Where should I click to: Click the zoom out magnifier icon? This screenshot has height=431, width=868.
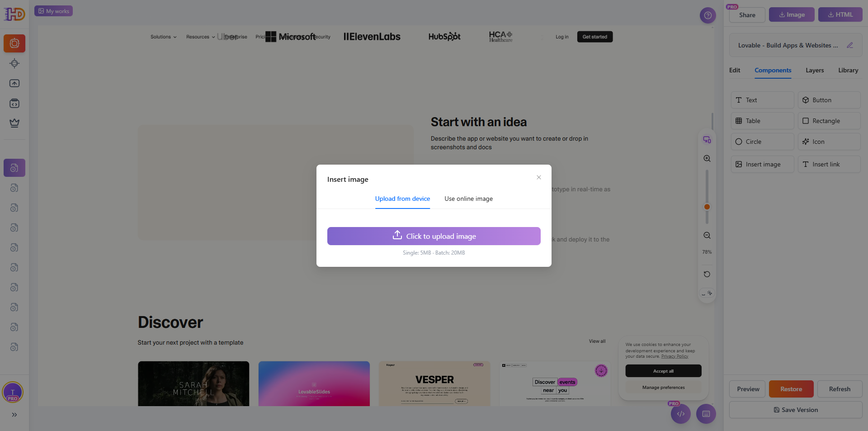[x=707, y=236]
